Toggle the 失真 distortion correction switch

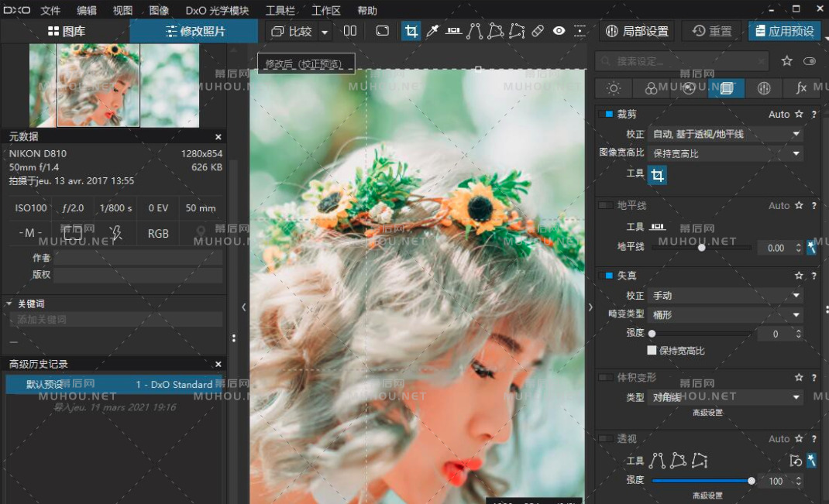[605, 276]
